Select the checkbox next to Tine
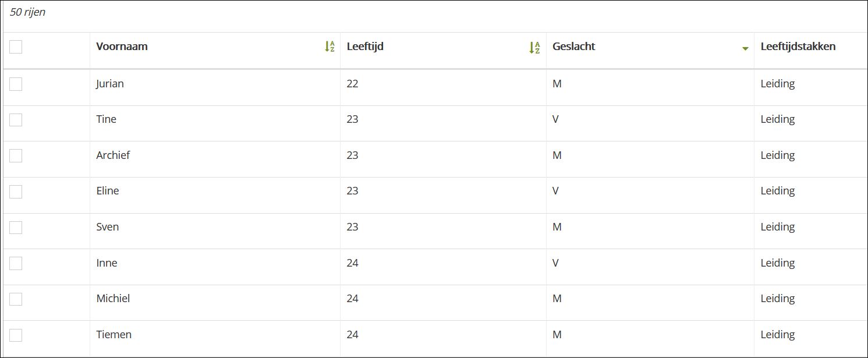868x358 pixels. click(16, 120)
